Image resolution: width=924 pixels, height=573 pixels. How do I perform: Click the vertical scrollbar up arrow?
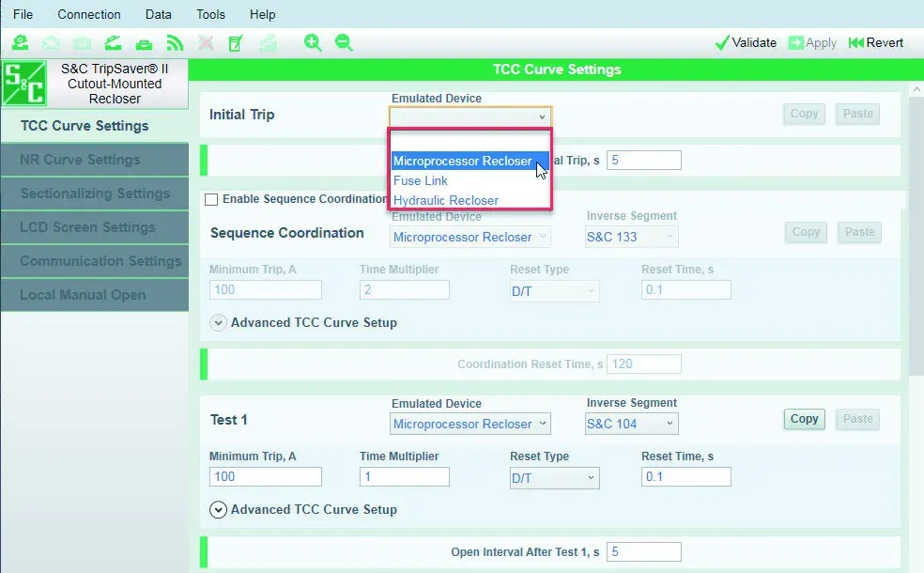(916, 89)
